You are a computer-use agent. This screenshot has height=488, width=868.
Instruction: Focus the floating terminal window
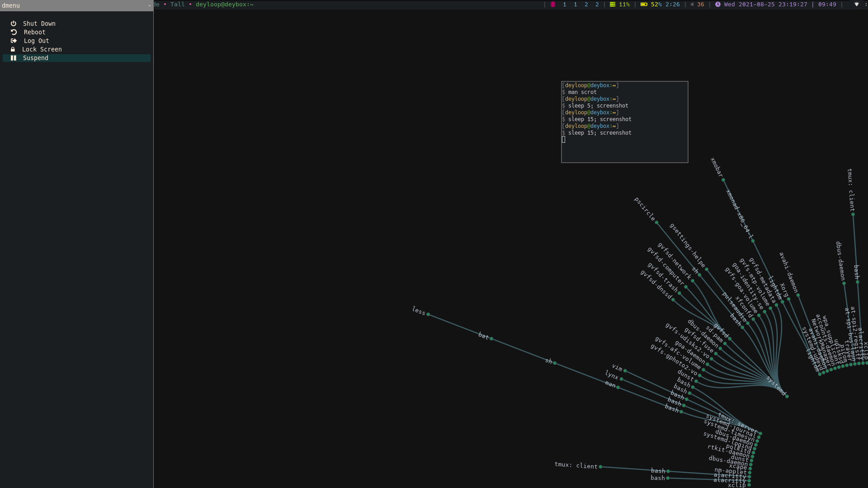click(x=624, y=122)
